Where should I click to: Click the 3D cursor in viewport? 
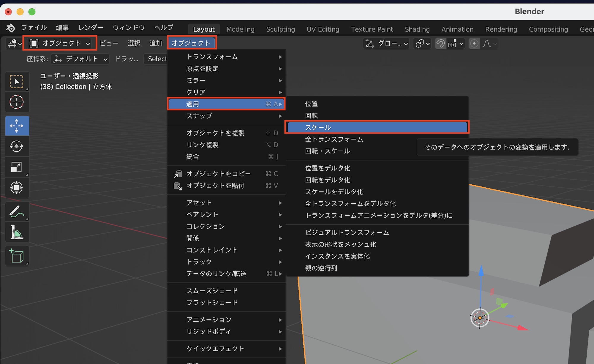[480, 318]
